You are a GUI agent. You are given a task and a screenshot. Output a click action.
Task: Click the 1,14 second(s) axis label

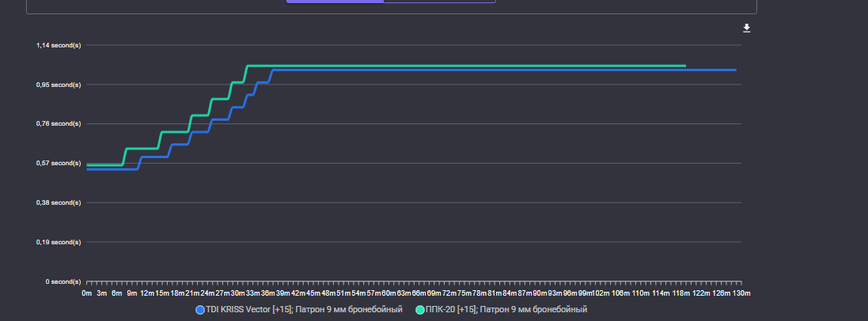pos(59,45)
